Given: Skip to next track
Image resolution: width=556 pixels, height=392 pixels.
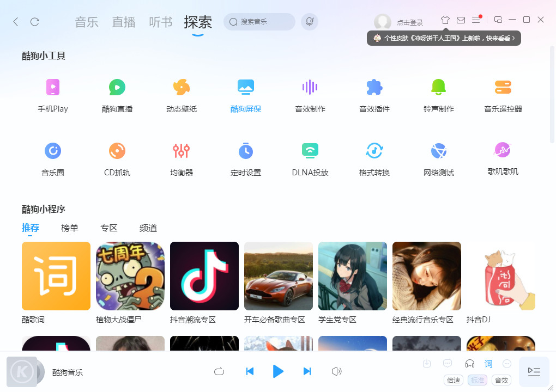Looking at the screenshot, I should point(307,371).
